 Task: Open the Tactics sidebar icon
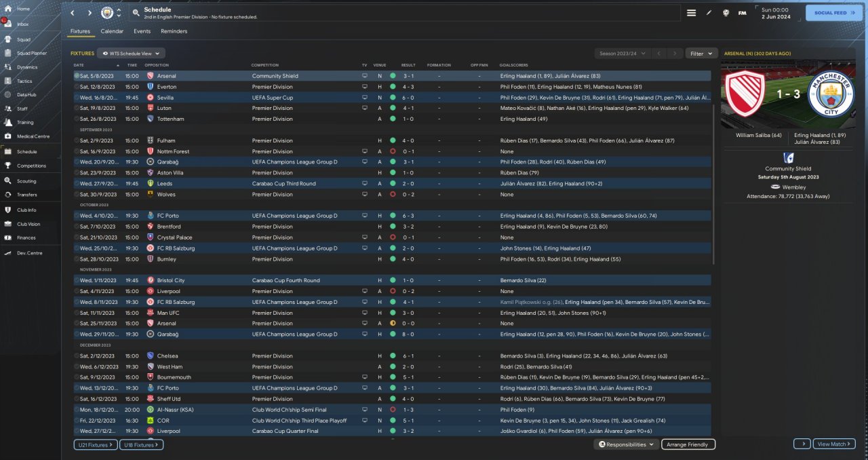coord(9,81)
